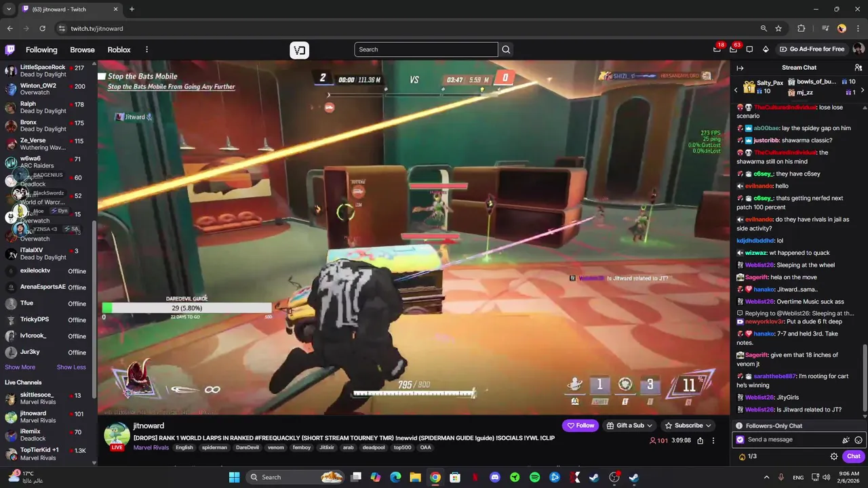Click the Send a message input
Screen dimensions: 868x488
pyautogui.click(x=791, y=440)
